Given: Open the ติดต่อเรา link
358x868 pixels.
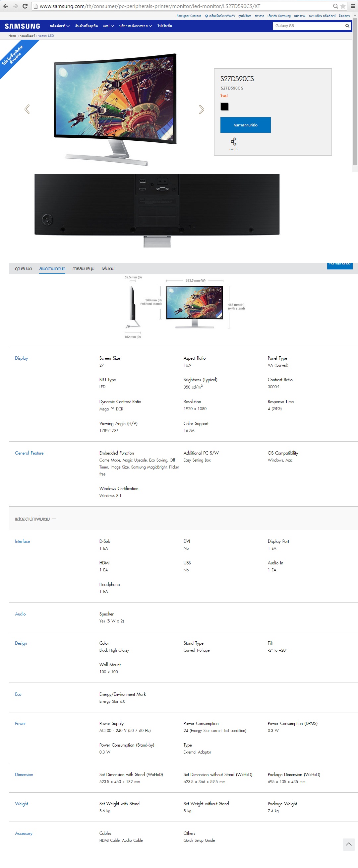Looking at the screenshot, I should tap(344, 16).
